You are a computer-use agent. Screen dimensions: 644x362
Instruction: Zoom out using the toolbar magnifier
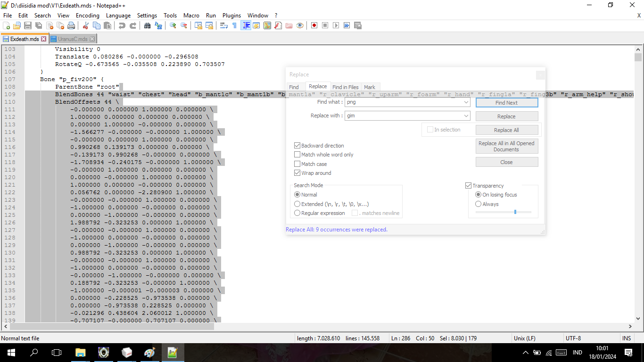pos(183,25)
